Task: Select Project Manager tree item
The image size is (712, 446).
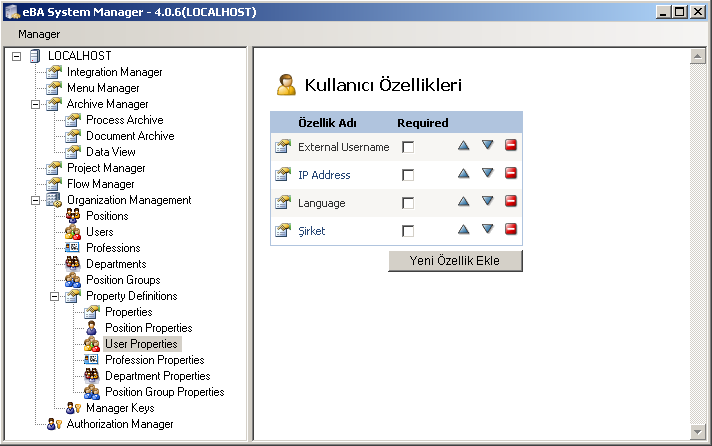Action: [x=106, y=168]
